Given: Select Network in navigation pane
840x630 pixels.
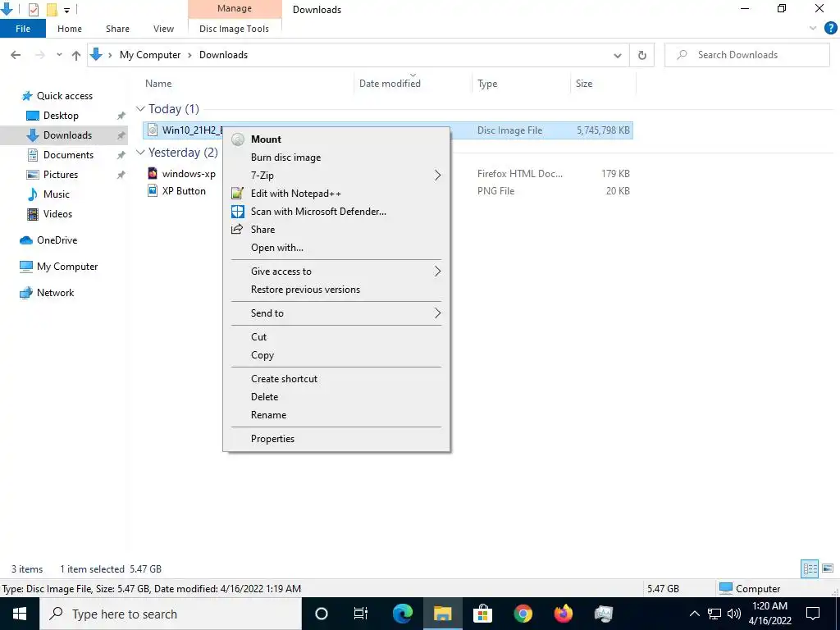Looking at the screenshot, I should 55,293.
